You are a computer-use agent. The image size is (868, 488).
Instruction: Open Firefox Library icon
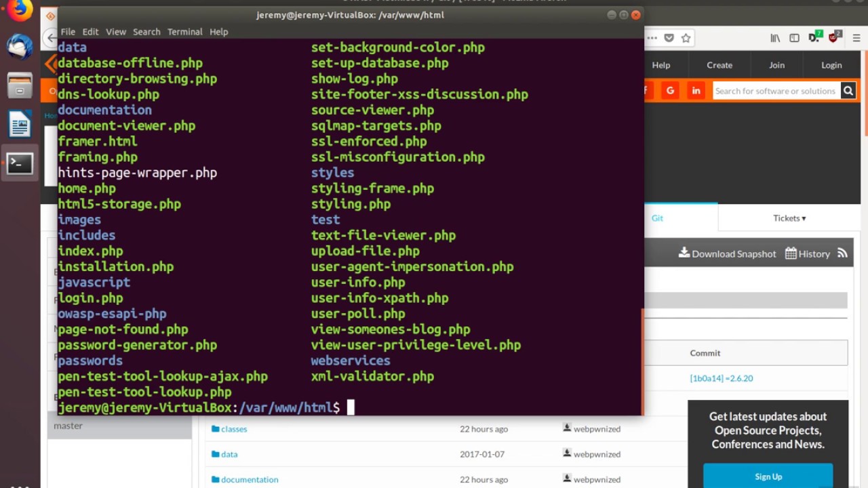[775, 38]
